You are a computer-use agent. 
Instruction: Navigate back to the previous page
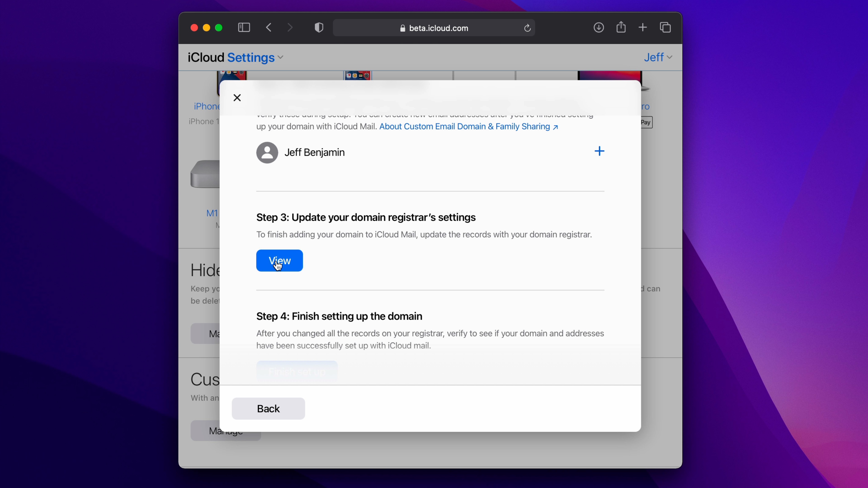click(x=269, y=28)
